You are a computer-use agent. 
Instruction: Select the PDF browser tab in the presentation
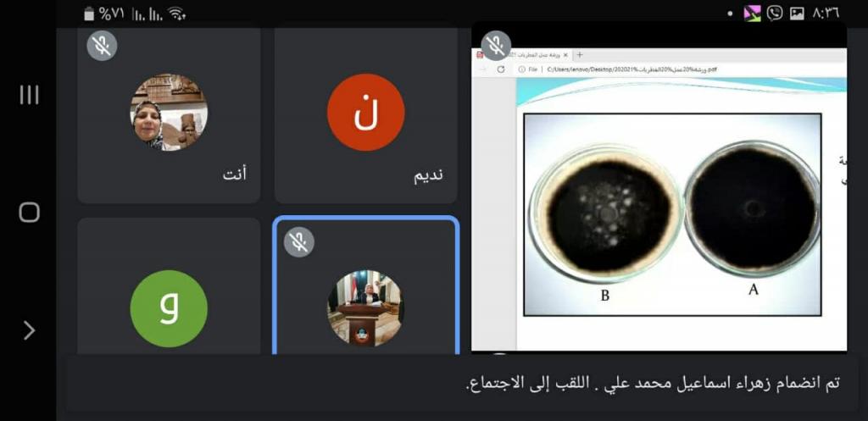tap(521, 55)
